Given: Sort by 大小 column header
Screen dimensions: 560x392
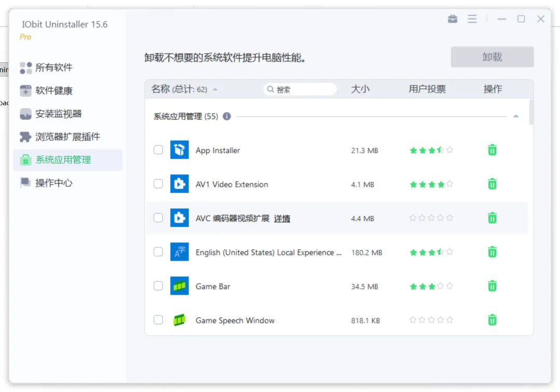Looking at the screenshot, I should click(x=360, y=89).
